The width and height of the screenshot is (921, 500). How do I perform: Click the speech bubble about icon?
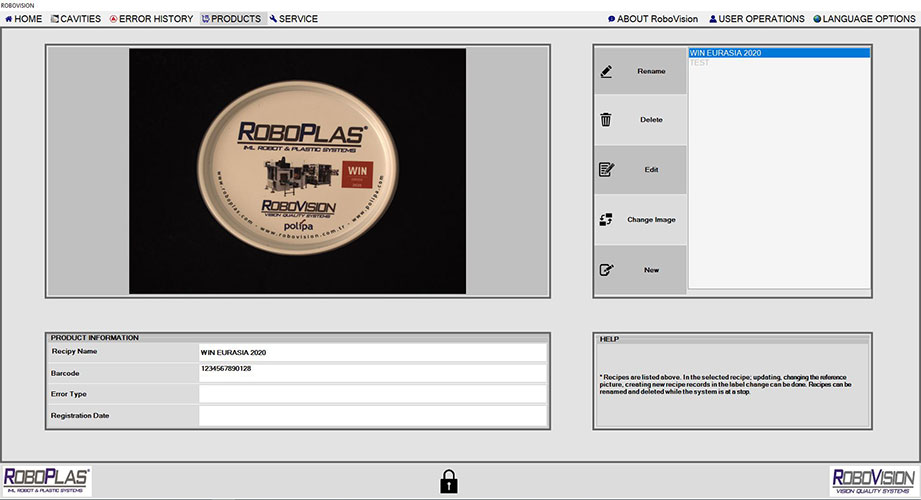pyautogui.click(x=611, y=19)
